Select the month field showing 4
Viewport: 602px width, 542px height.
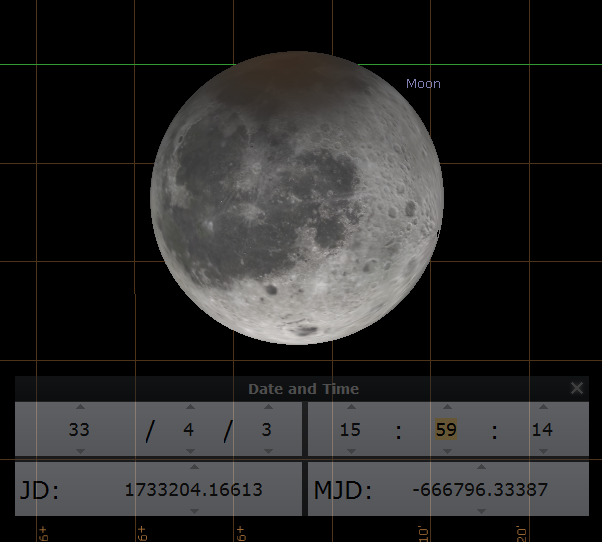[x=188, y=429]
